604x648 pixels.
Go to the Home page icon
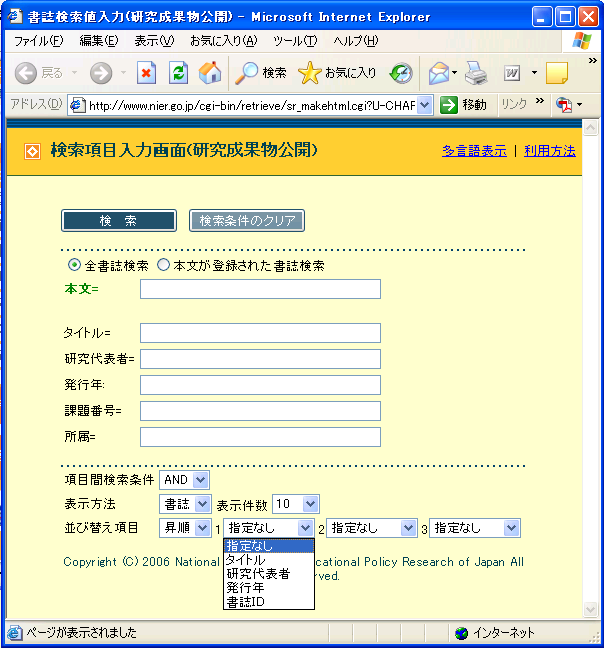pyautogui.click(x=210, y=73)
